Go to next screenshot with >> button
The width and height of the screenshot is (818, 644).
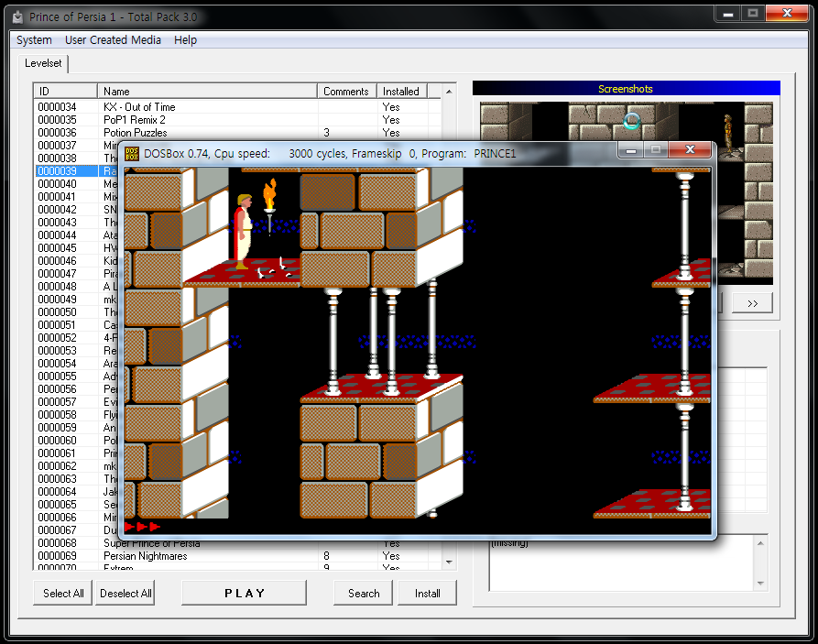[752, 303]
